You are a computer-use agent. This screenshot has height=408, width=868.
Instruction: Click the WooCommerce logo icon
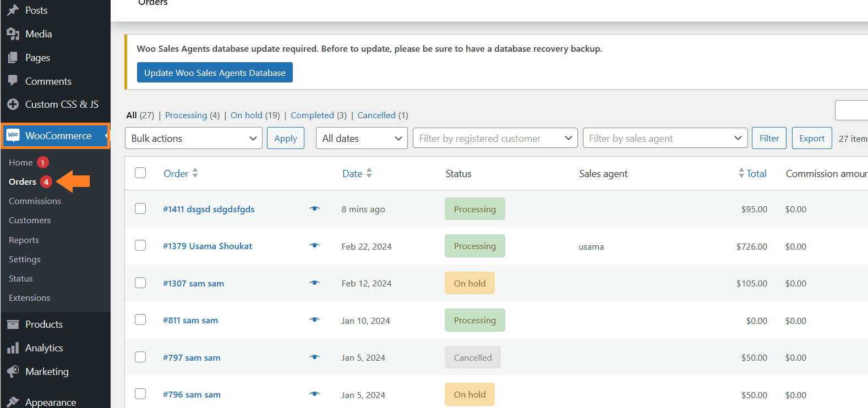(x=13, y=135)
